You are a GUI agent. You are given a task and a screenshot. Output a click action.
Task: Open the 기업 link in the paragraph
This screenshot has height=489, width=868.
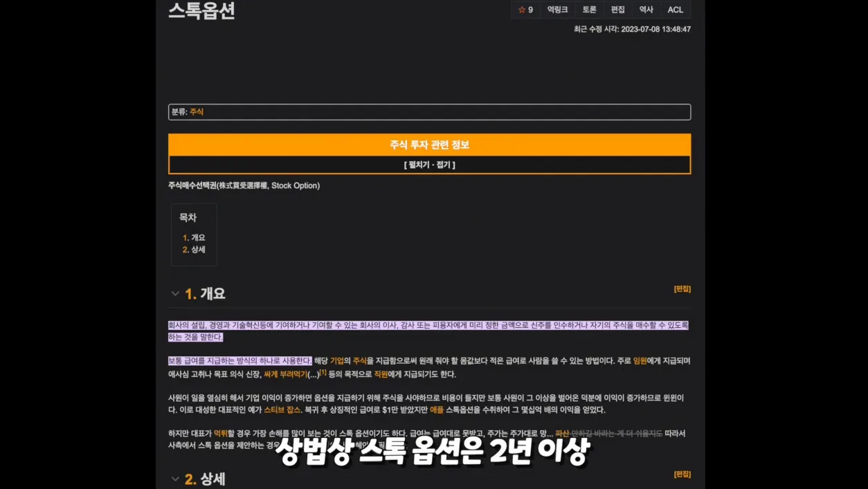pyautogui.click(x=337, y=361)
